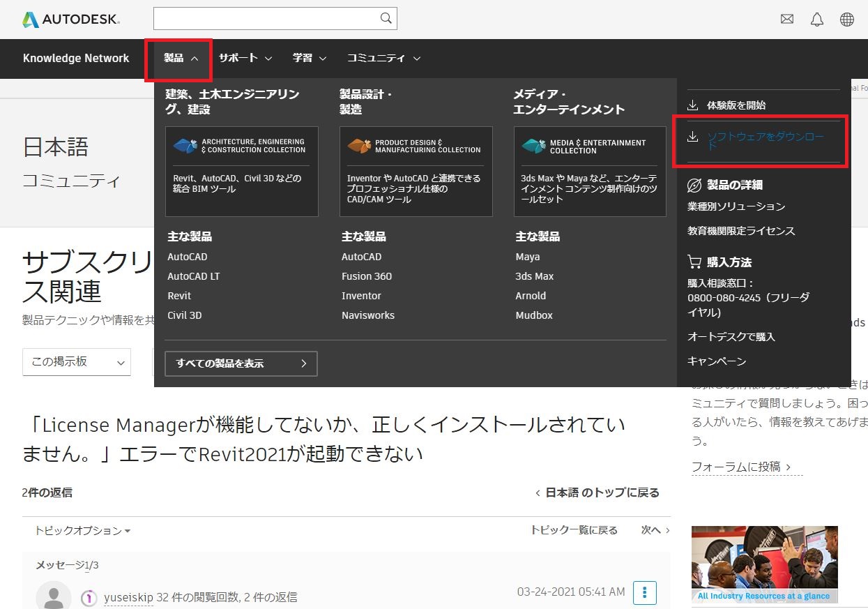
Task: Select Revit product link
Action: click(x=179, y=296)
